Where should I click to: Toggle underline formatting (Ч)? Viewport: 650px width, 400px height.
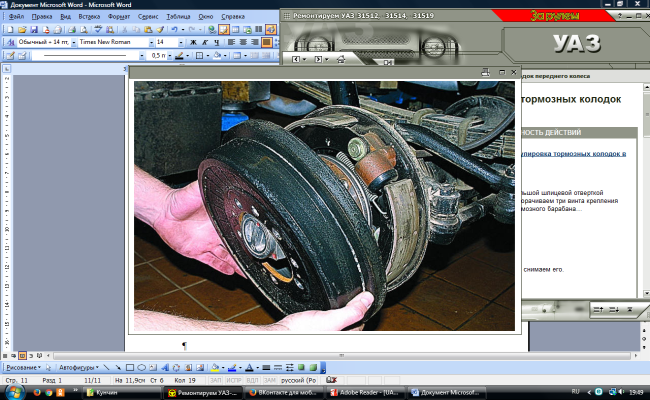[216, 42]
